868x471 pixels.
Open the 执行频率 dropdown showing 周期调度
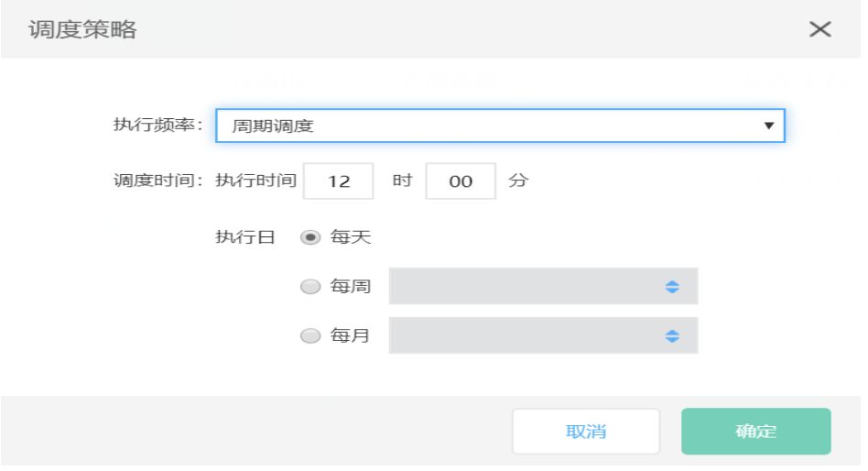pos(500,126)
